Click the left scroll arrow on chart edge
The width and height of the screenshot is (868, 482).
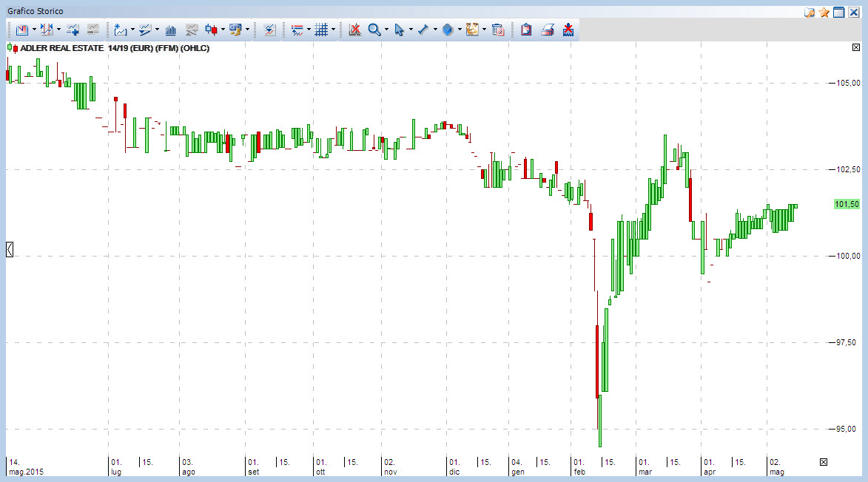[10, 249]
